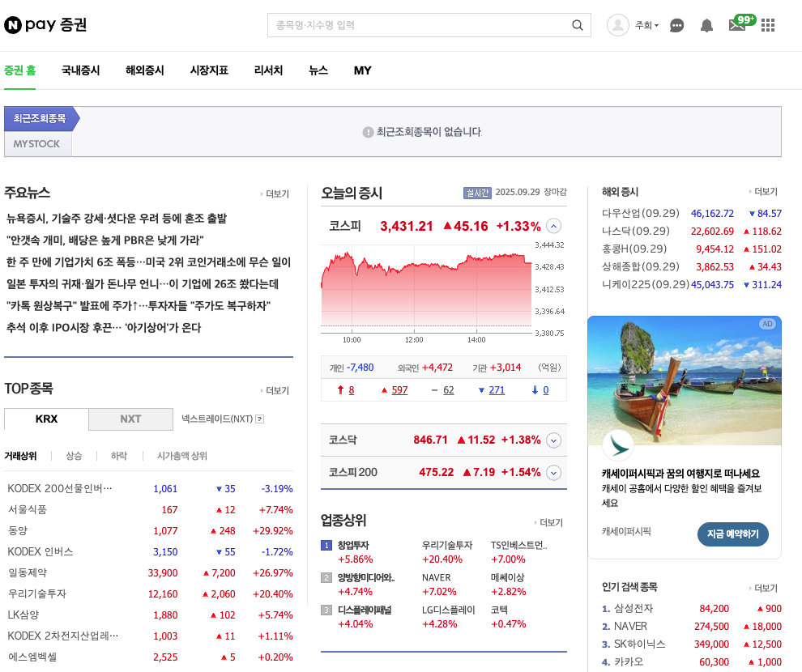
Task: Open 더보기 for 인기 검색 종목
Action: click(x=763, y=588)
